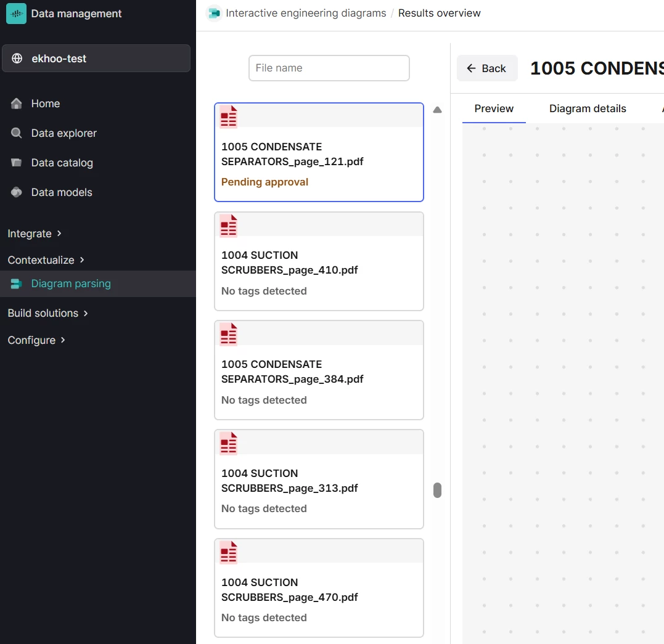Open Data models in the sidebar

62,192
